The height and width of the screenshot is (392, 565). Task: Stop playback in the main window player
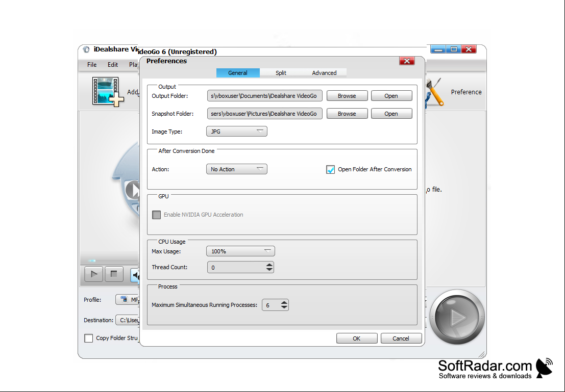click(114, 274)
